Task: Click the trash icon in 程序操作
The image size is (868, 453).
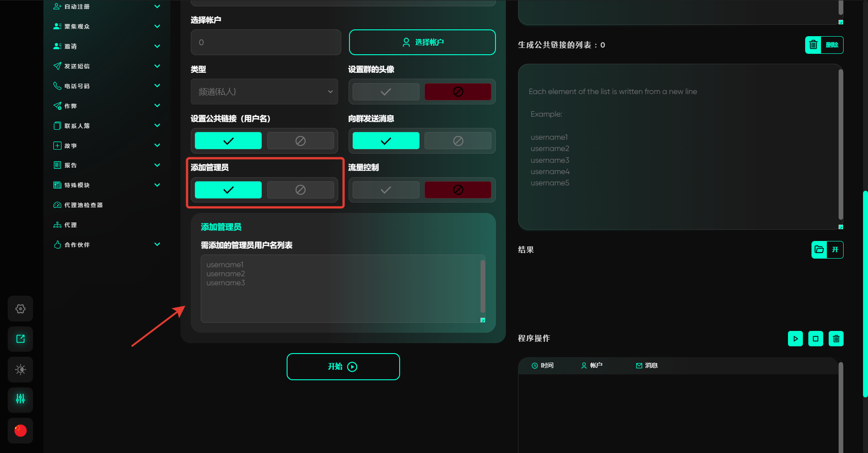Action: 836,339
